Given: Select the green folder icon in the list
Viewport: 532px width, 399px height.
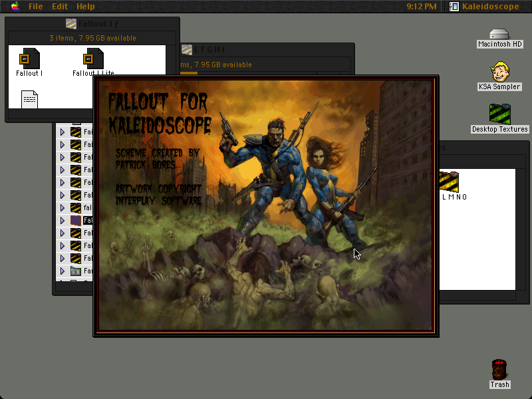Looking at the screenshot, I should click(76, 271).
